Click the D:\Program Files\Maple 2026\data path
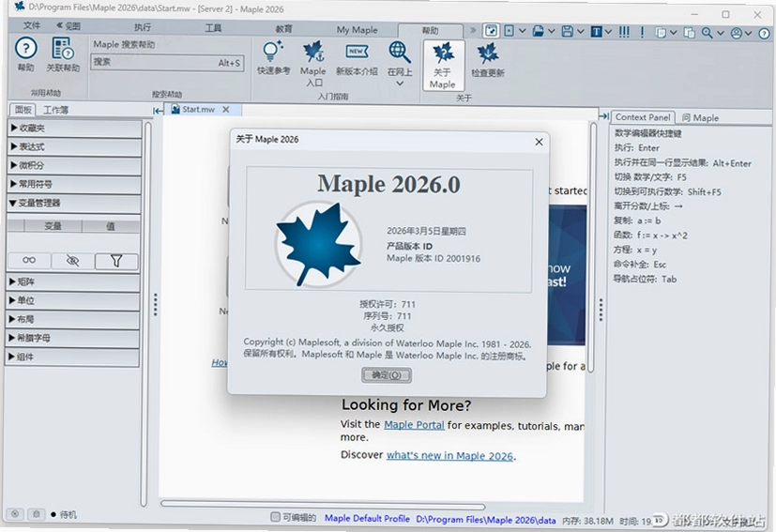776x532 pixels. coord(485,520)
